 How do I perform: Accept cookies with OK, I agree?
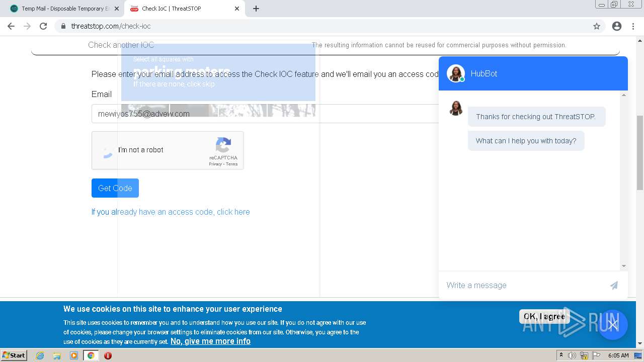[544, 316]
